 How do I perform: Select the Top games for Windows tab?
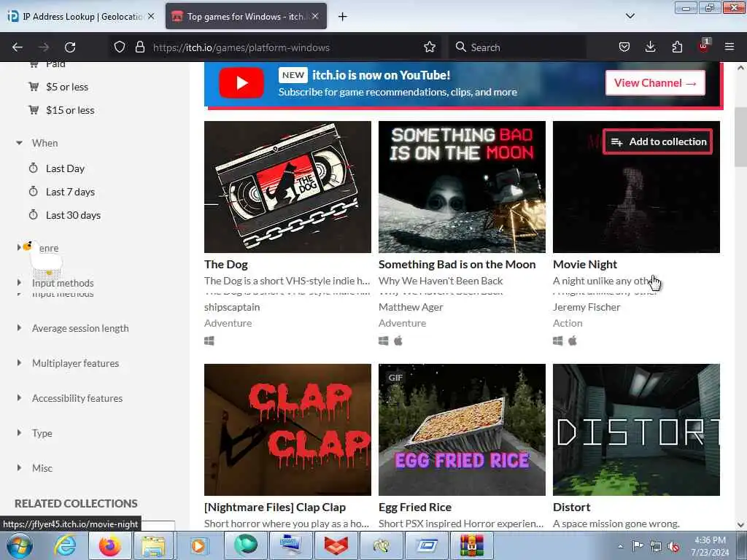(247, 16)
